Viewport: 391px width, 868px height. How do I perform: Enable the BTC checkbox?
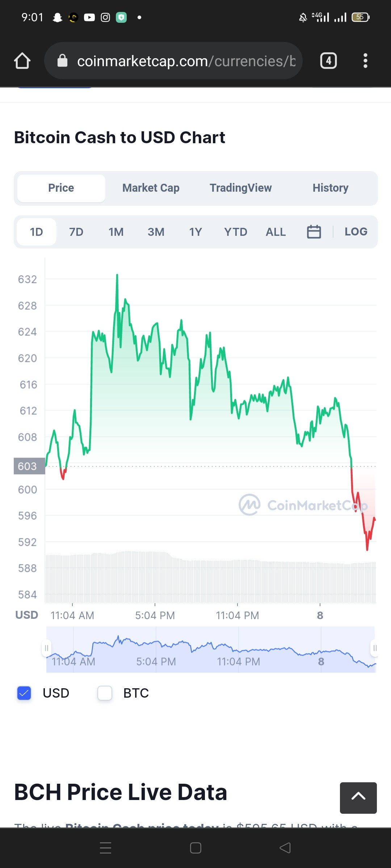[x=105, y=693]
